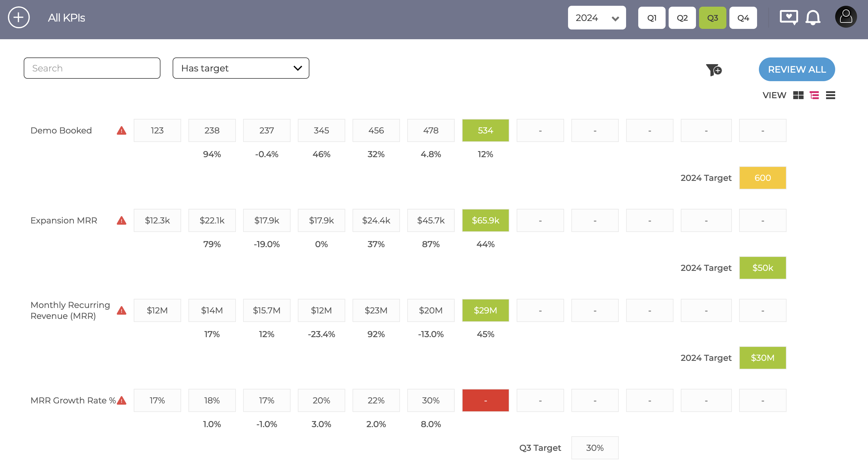Screen dimensions: 868x470
Task: Click the 345 Demo Booked value
Action: (322, 130)
